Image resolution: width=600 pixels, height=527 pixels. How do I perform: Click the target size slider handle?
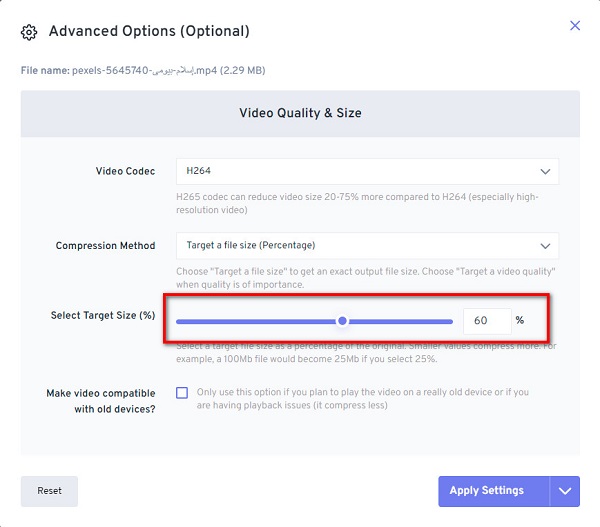[x=343, y=321]
